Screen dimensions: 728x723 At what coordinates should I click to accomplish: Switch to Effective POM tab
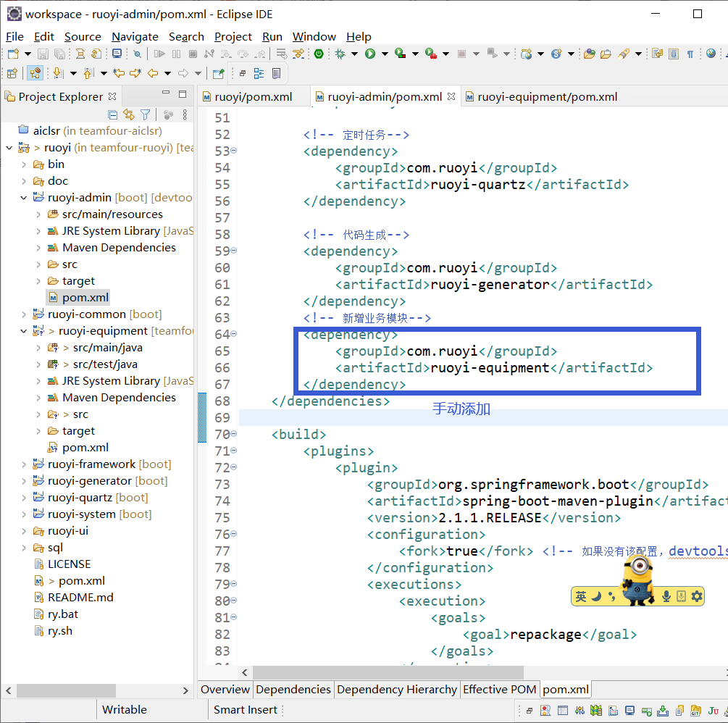499,690
